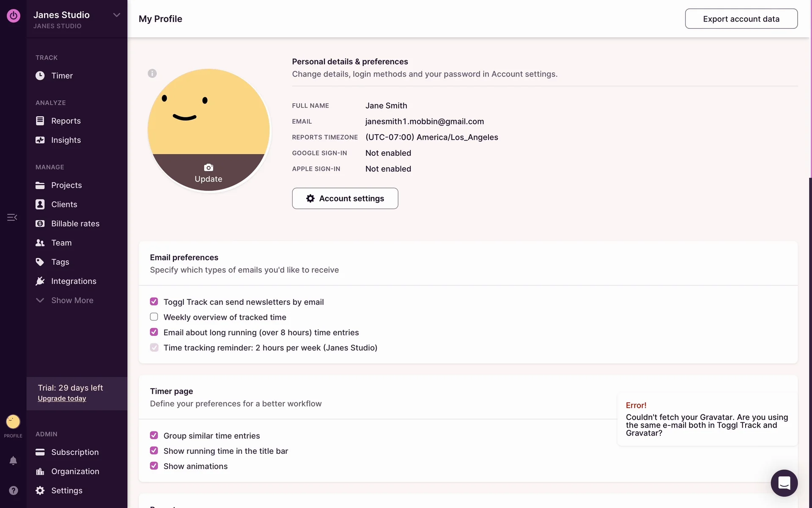This screenshot has width=812, height=508.
Task: Open Projects from the sidebar
Action: point(66,185)
